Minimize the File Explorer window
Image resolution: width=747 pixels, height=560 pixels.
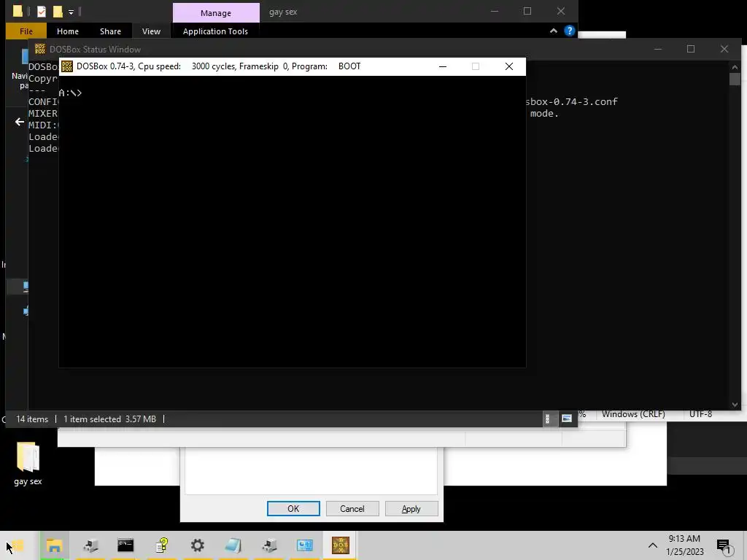(x=495, y=11)
